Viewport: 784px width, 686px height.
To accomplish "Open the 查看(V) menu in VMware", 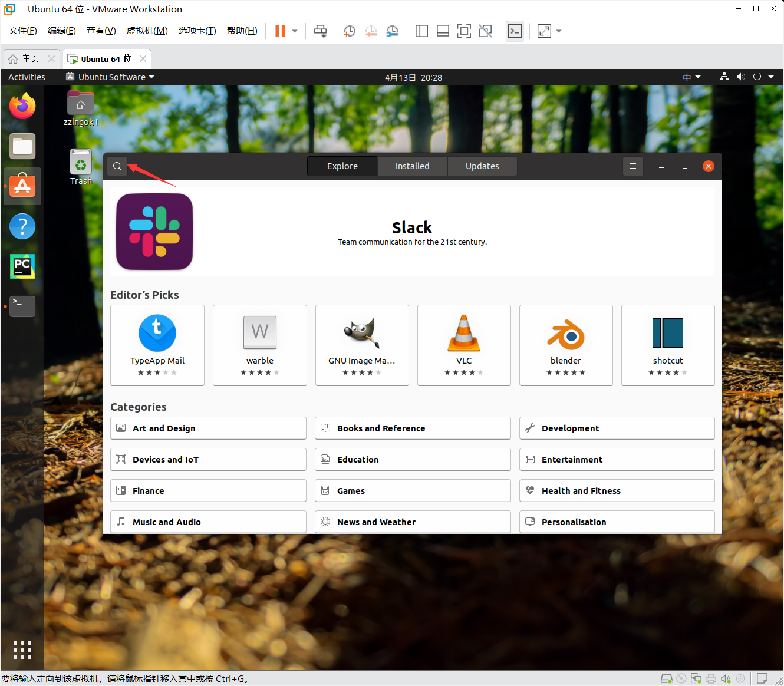I will coord(101,31).
